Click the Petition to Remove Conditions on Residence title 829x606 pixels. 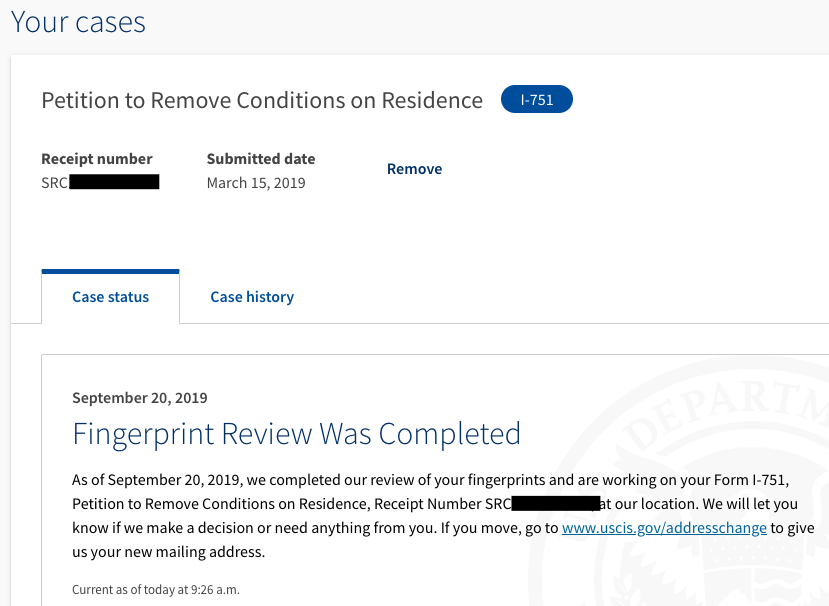click(262, 100)
